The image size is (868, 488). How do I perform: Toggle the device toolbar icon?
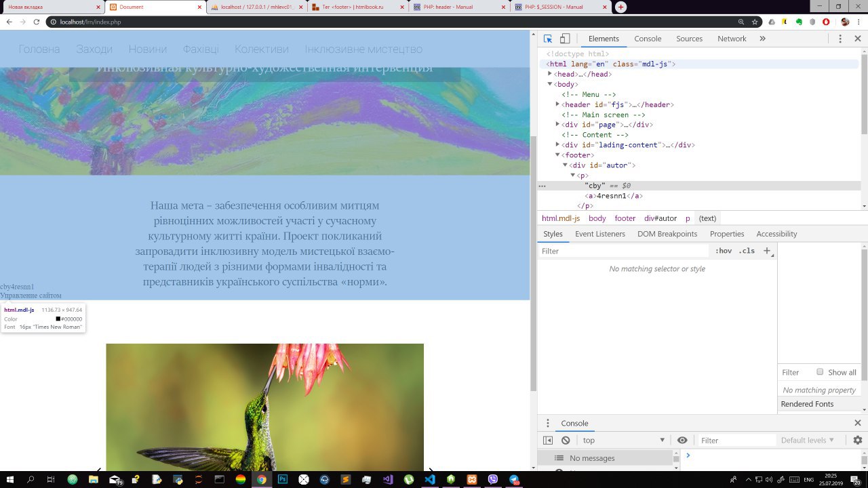coord(565,39)
